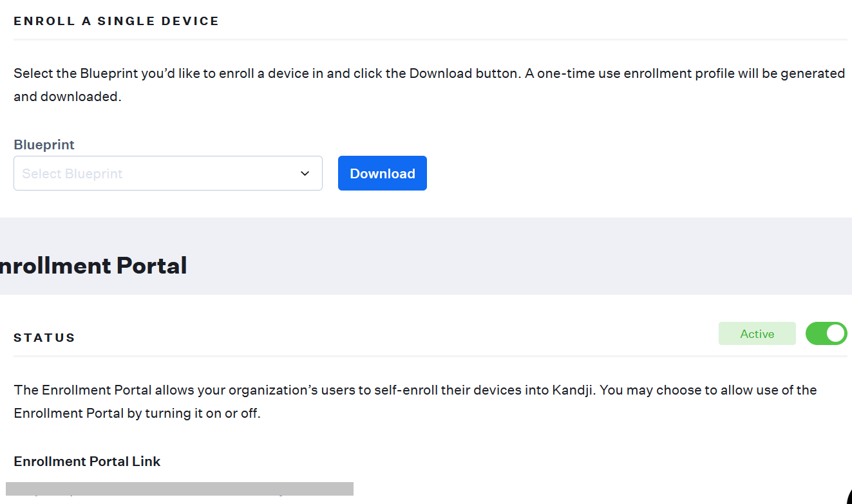Click the Blueprint field label

pyautogui.click(x=44, y=145)
